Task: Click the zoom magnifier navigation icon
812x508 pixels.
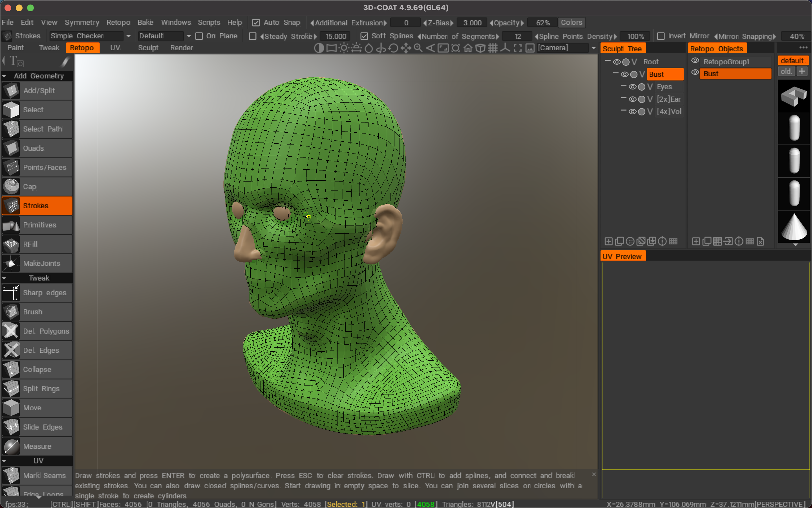Action: (x=418, y=48)
